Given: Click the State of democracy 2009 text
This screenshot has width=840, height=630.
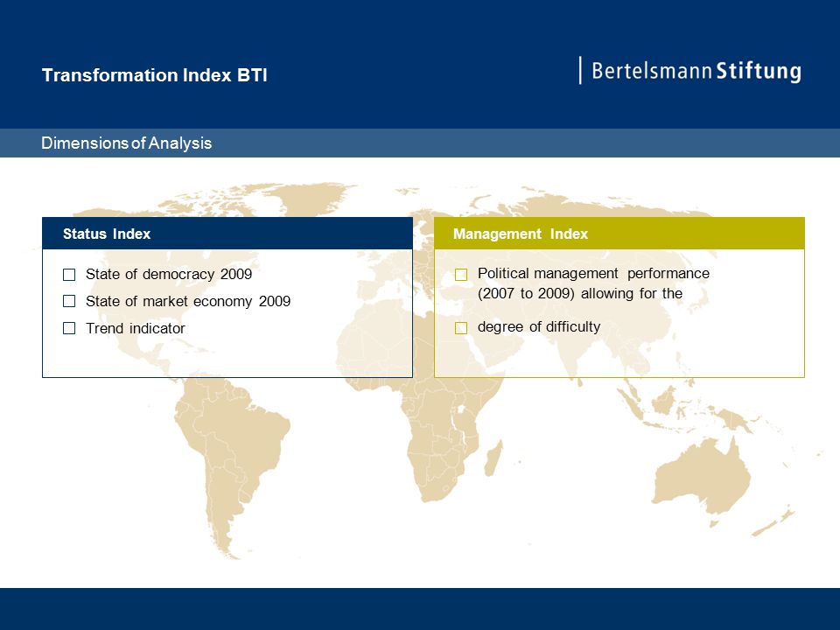Looking at the screenshot, I should (169, 274).
